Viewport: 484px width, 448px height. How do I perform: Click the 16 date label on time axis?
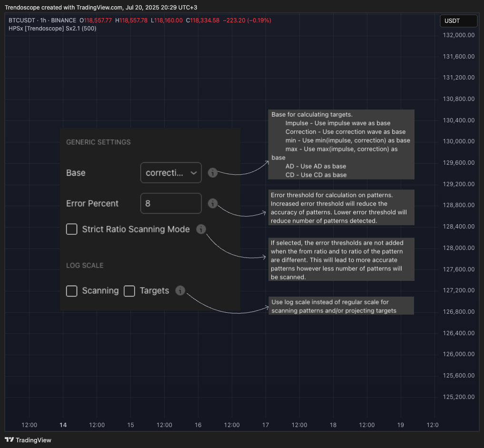point(198,425)
